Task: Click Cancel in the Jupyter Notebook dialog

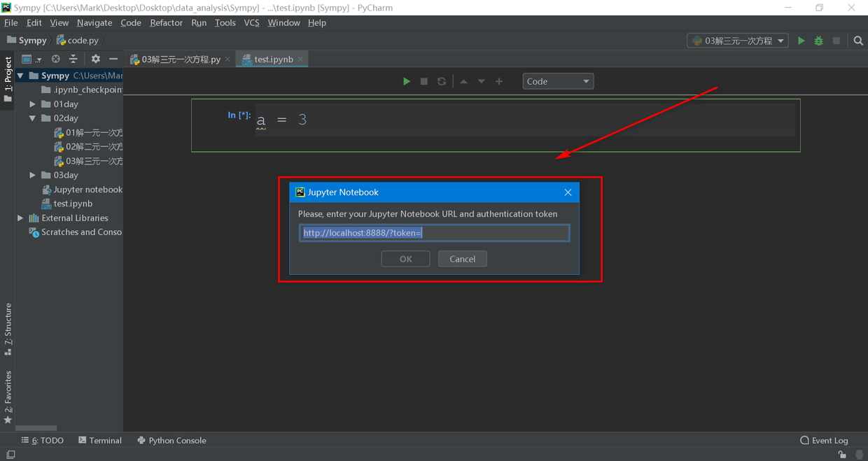Action: (x=463, y=259)
